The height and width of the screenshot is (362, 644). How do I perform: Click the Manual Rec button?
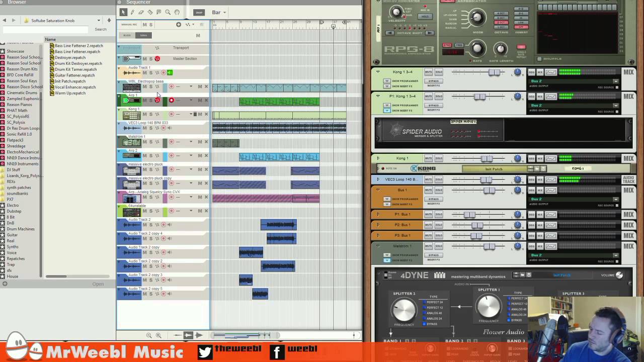pos(129,25)
